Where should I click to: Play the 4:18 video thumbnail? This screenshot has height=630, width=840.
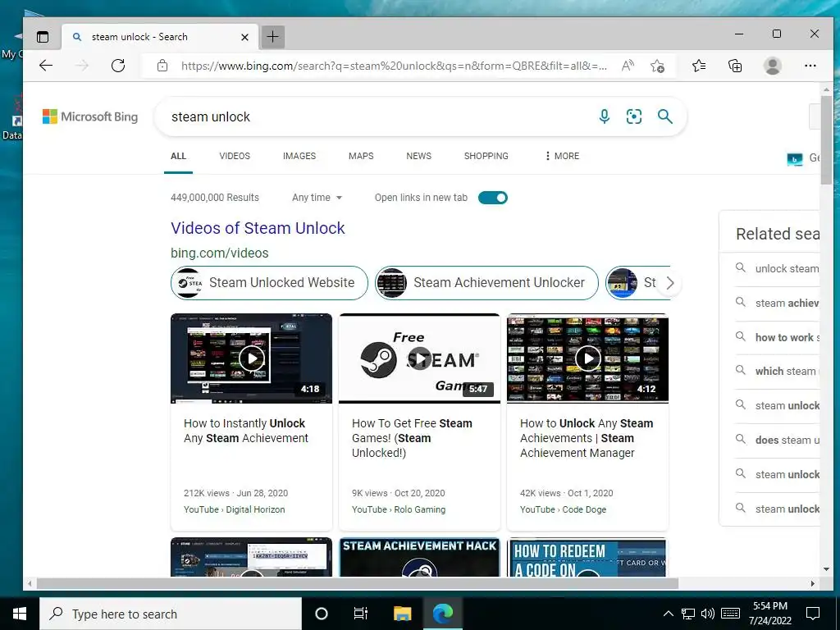(x=251, y=358)
